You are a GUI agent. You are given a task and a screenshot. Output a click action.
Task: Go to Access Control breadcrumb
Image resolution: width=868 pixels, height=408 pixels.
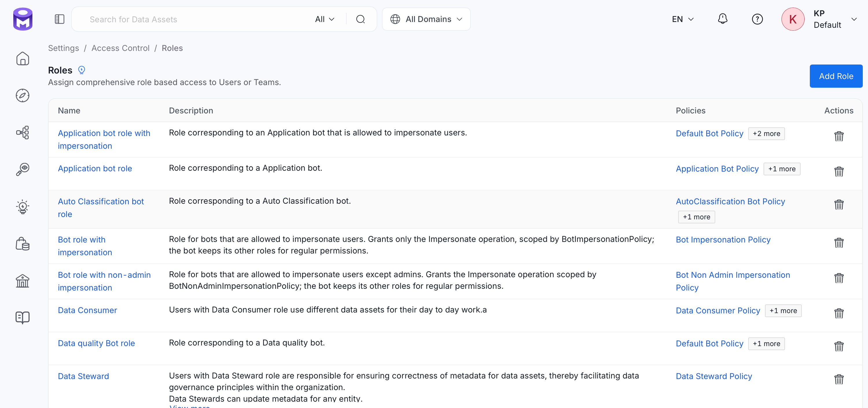[x=120, y=48]
